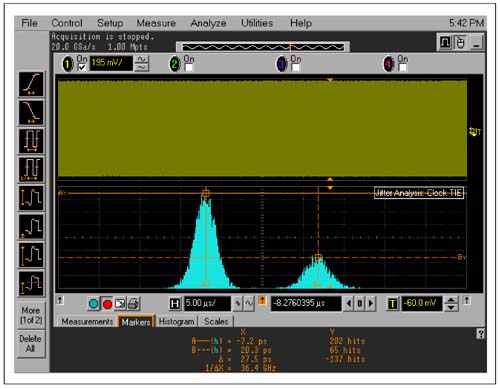Click the trigger level indicator at right edge

pyautogui.click(x=475, y=132)
